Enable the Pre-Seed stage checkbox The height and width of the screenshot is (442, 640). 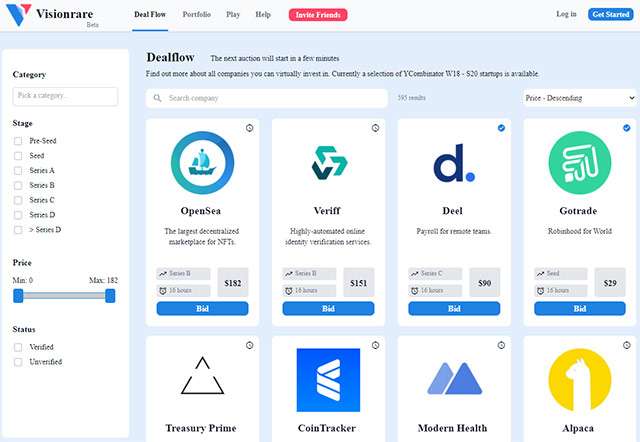(x=18, y=141)
